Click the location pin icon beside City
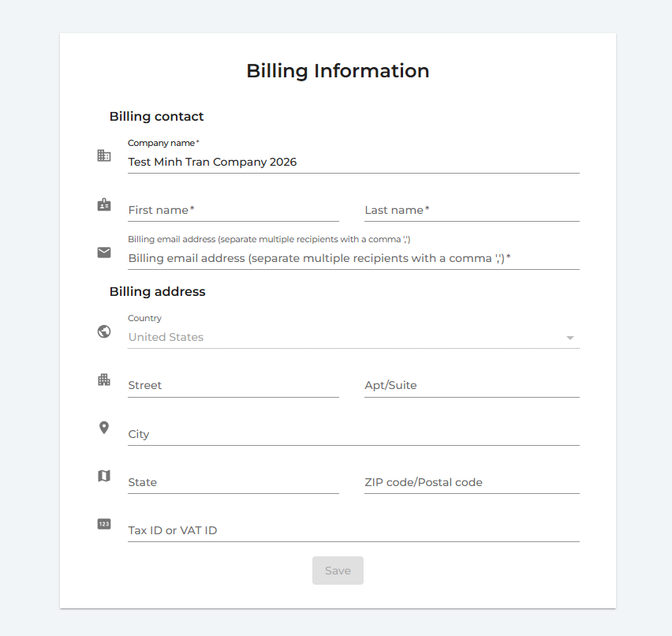 tap(104, 428)
